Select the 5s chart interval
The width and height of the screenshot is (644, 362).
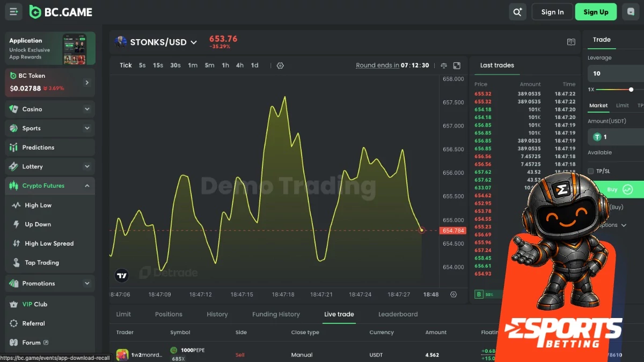point(142,65)
